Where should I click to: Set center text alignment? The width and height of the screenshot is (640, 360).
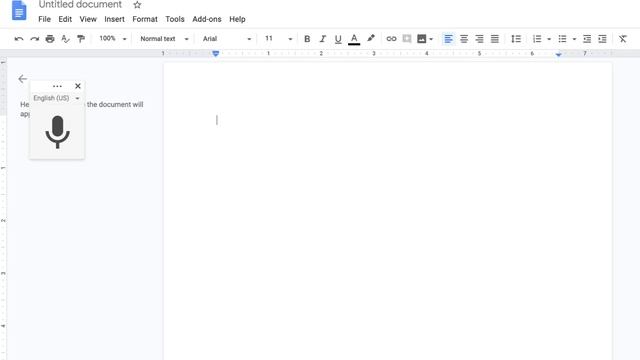coord(464,39)
